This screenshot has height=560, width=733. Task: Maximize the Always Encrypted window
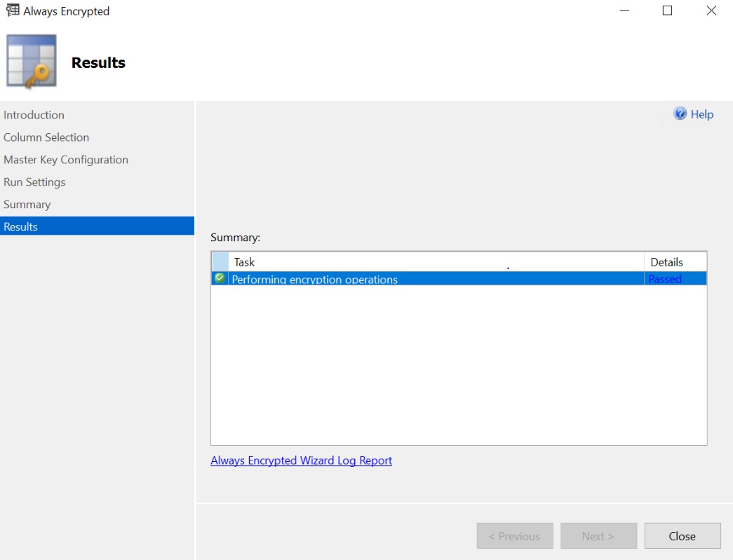(667, 11)
